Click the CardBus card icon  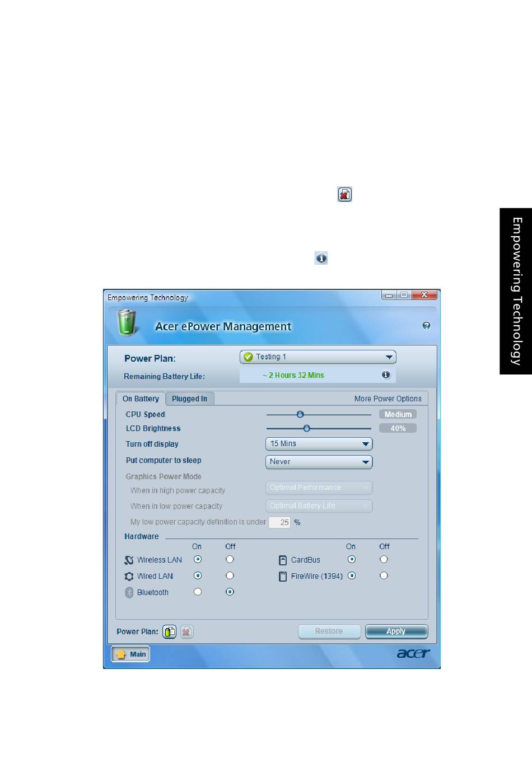click(x=283, y=560)
